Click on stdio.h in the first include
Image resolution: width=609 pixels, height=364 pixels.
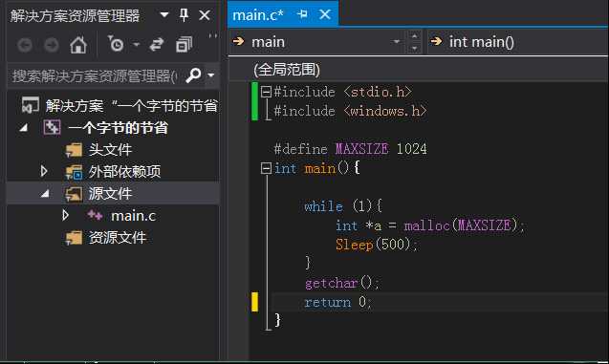[x=377, y=92]
